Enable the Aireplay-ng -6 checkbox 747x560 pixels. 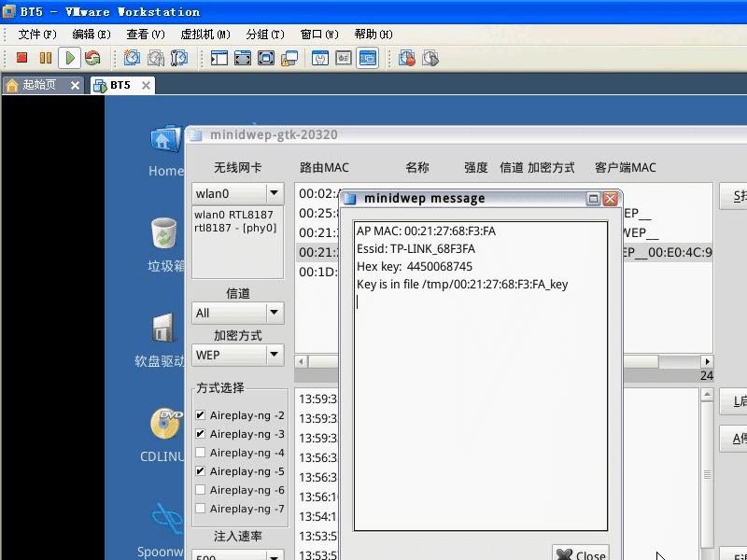point(200,489)
